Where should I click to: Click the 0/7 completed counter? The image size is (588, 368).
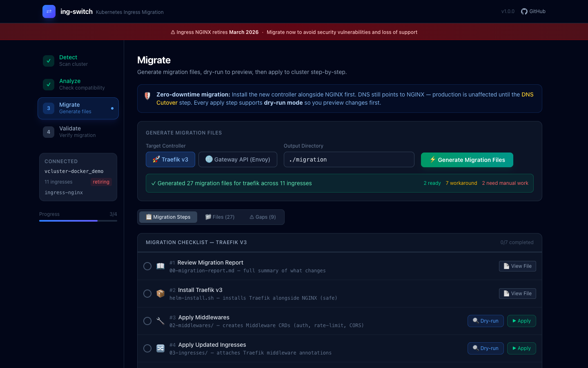click(x=517, y=242)
